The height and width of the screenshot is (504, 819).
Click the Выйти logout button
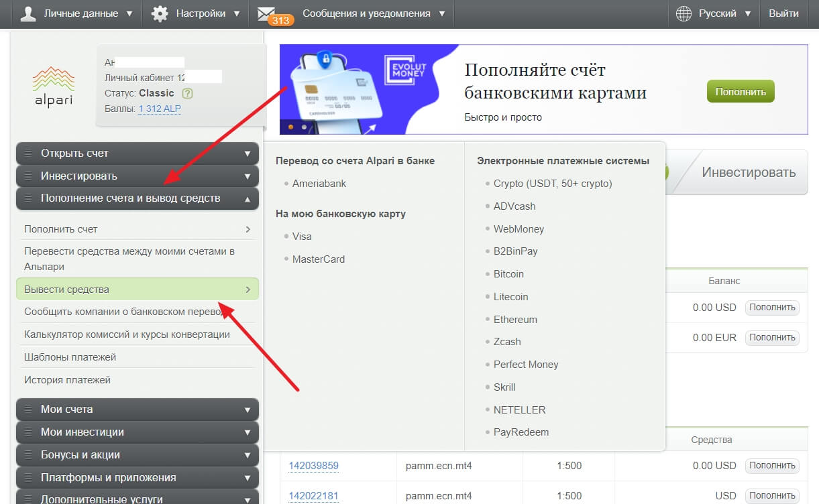coord(783,13)
